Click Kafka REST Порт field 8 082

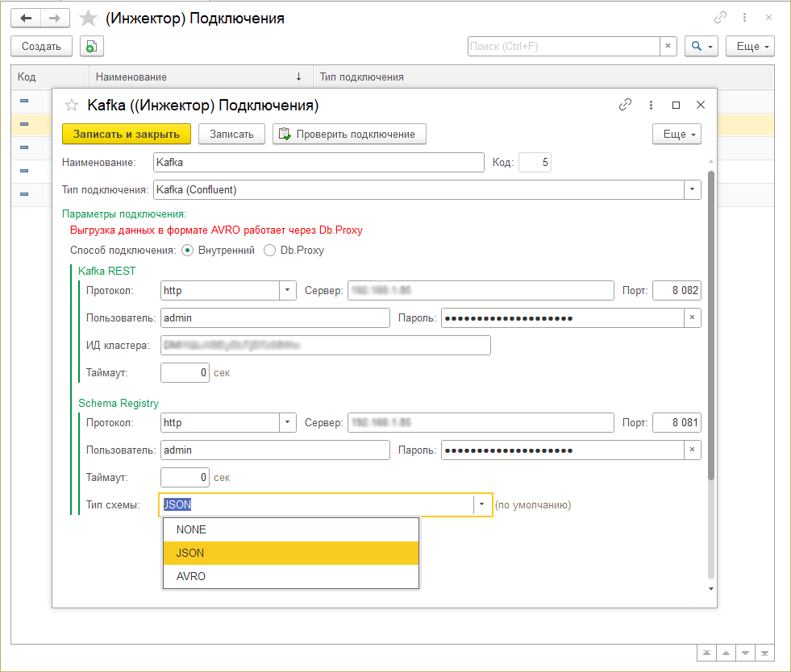(x=677, y=290)
